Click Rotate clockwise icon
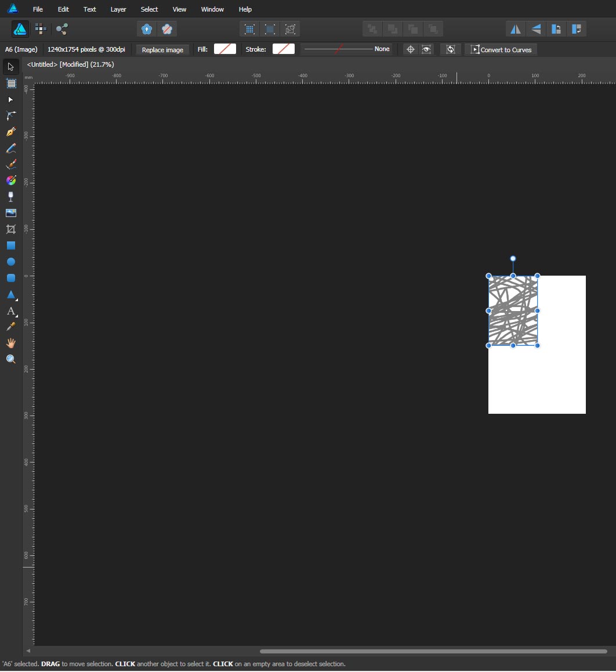 577,29
